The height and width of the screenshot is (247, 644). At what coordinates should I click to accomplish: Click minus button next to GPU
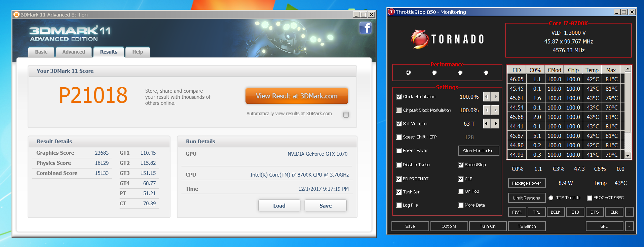tap(629, 226)
